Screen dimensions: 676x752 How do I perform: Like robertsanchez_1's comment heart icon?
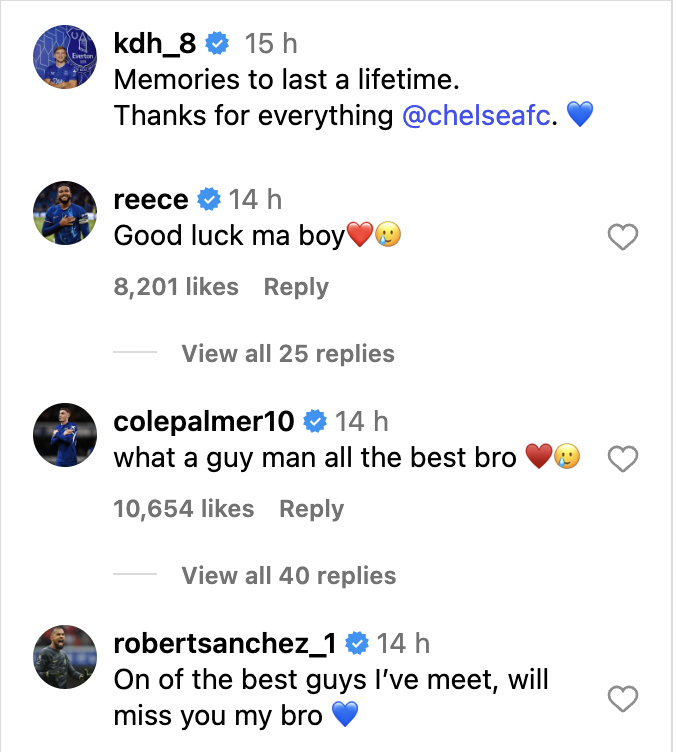623,699
